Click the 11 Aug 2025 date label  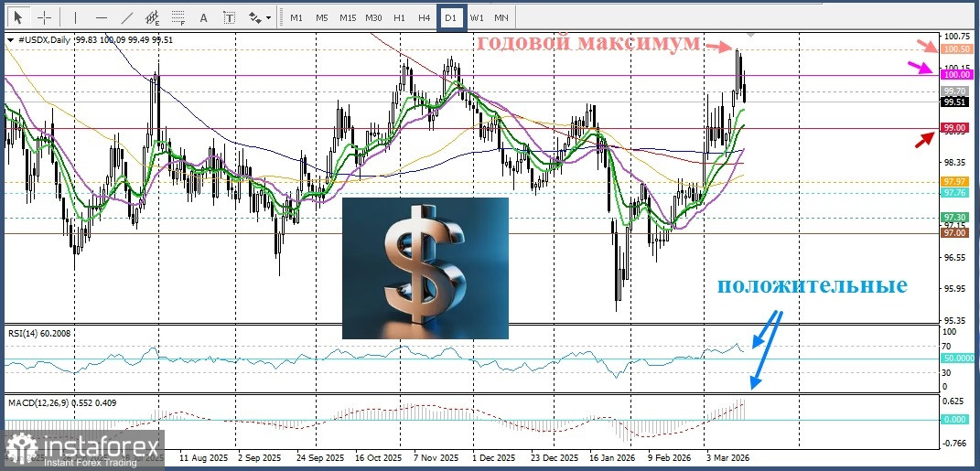[202, 456]
